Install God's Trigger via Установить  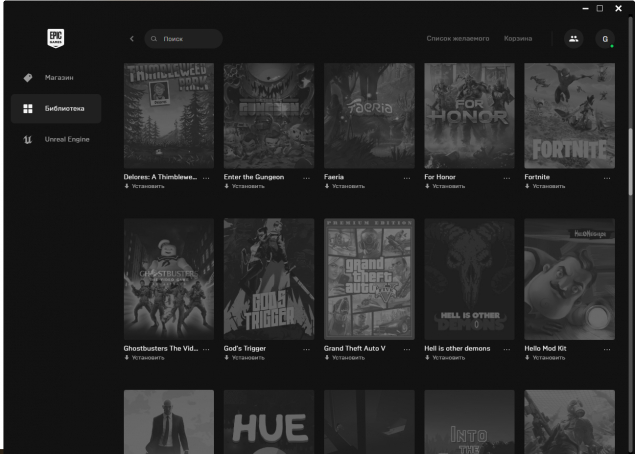click(x=244, y=358)
